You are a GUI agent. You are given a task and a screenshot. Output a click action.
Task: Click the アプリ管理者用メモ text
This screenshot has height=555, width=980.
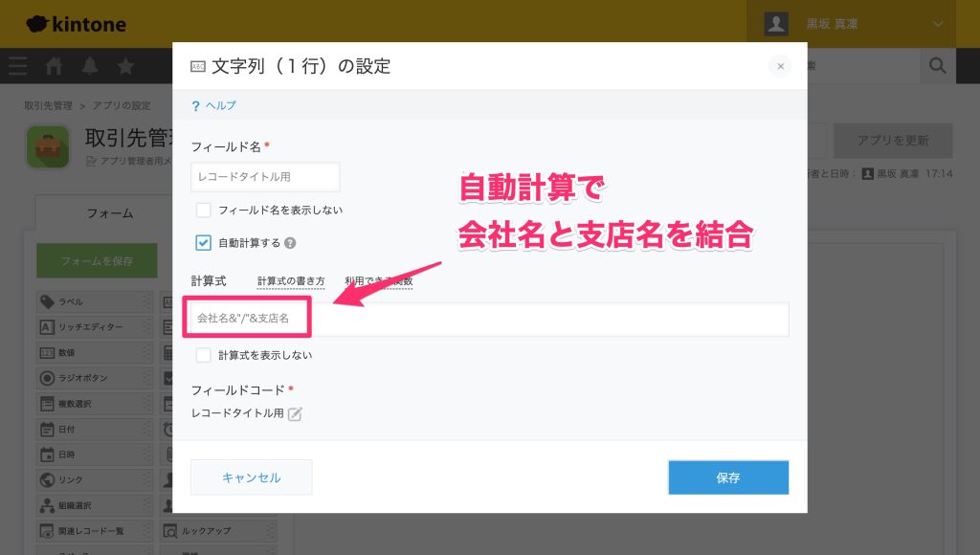(x=136, y=162)
